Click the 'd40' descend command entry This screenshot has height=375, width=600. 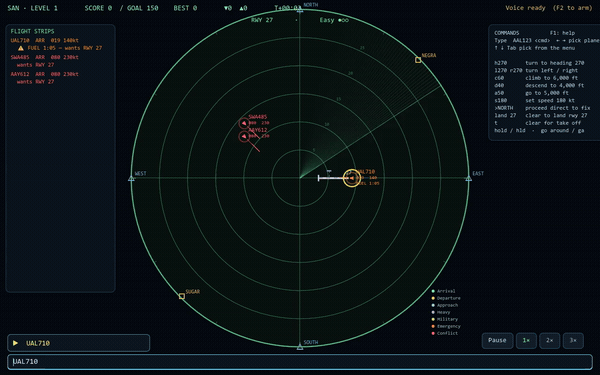click(x=539, y=85)
